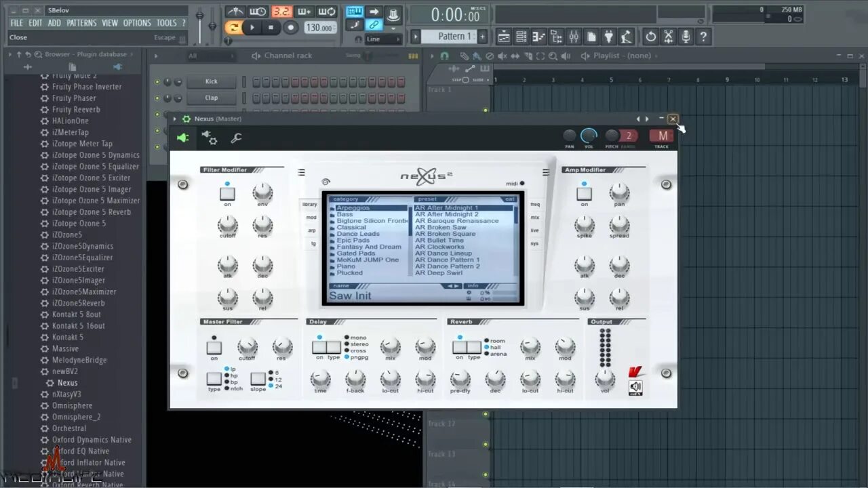Open the Nexus window menu arrow
The height and width of the screenshot is (488, 868).
(x=175, y=119)
